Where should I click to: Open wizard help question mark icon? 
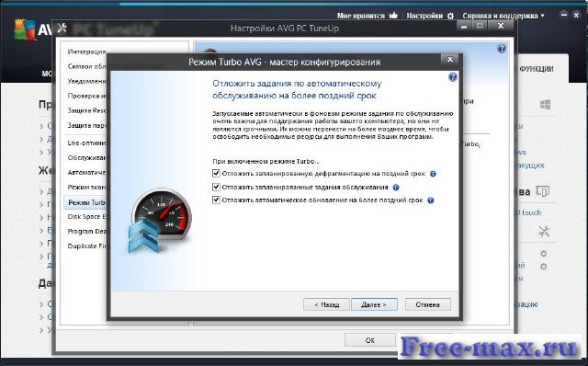tap(453, 77)
